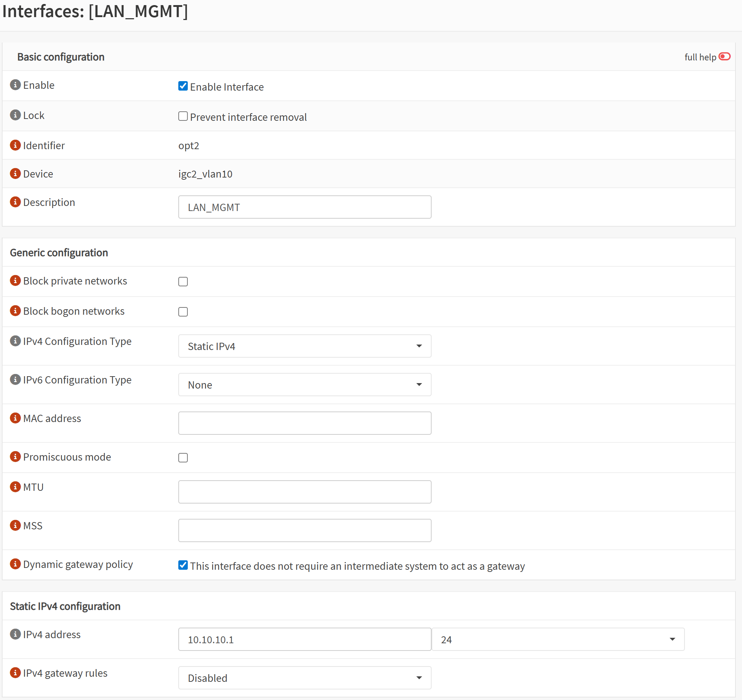This screenshot has width=742, height=700.
Task: Click the Block bogon networks help icon
Action: point(15,311)
